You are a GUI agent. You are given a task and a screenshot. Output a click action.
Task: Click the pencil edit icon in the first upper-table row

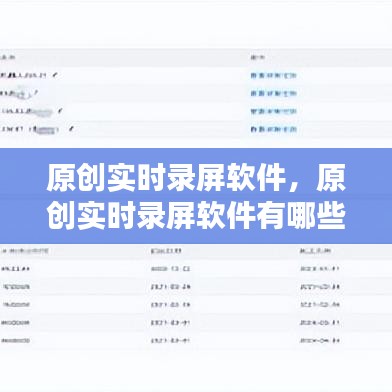pos(55,75)
